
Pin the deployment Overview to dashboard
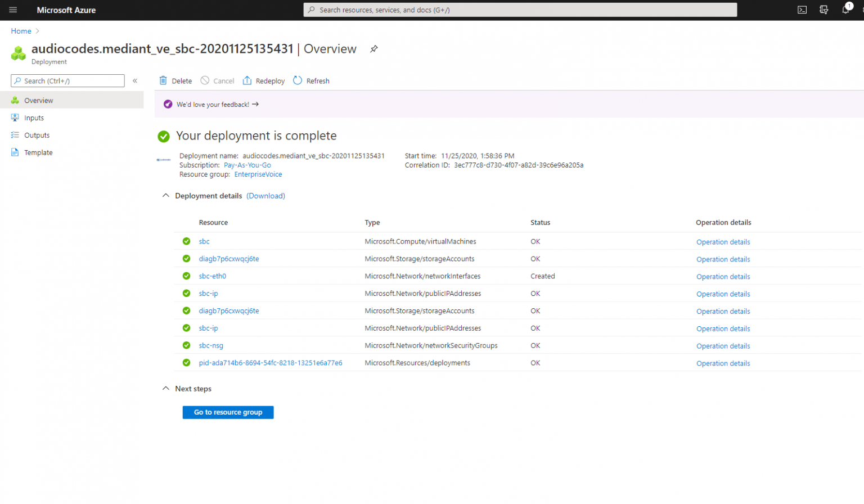tap(373, 49)
